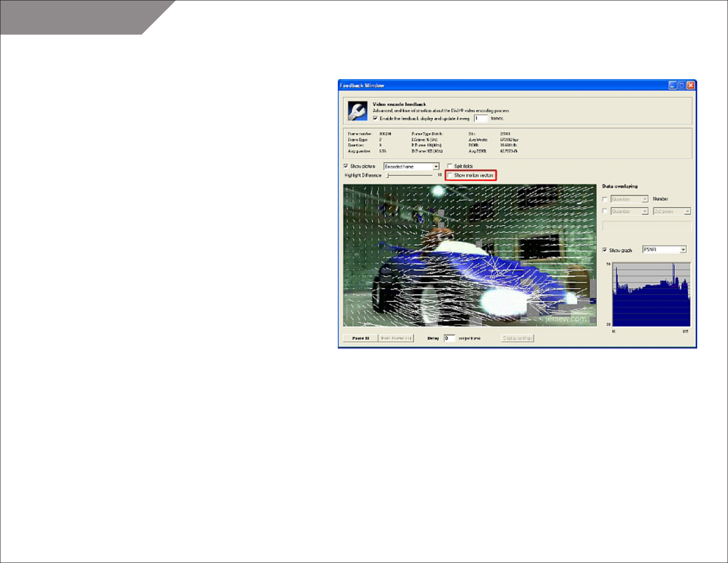Open the Encoded frame dropdown

tap(436, 167)
